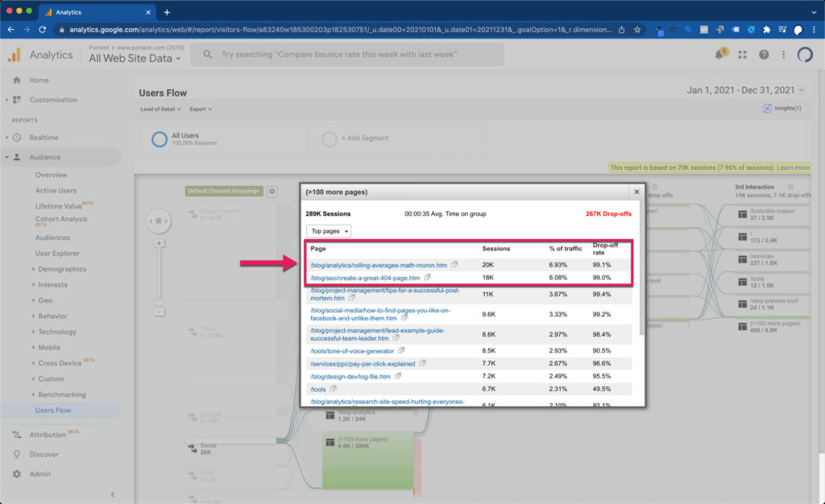
Task: Open Cohort Analysis report
Action: tap(61, 219)
